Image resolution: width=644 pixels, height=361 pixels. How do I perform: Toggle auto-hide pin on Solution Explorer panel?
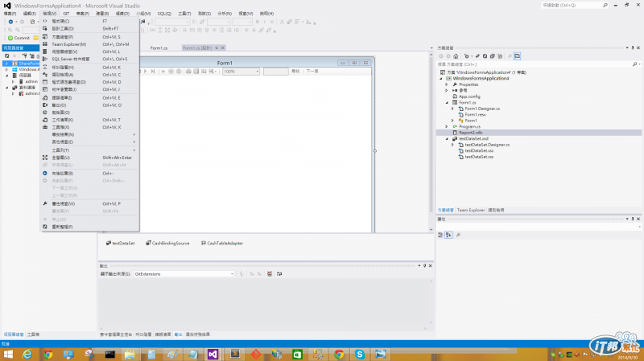click(633, 48)
